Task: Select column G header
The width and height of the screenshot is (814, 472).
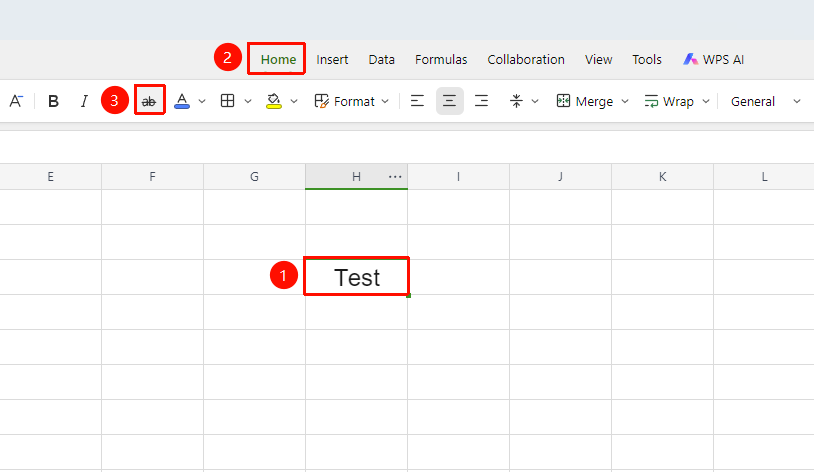Action: point(254,177)
